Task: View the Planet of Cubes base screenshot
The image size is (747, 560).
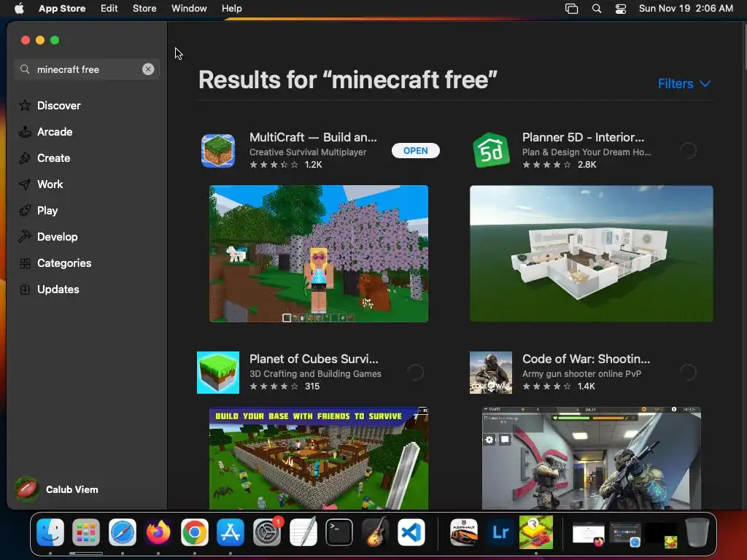Action: [319, 458]
